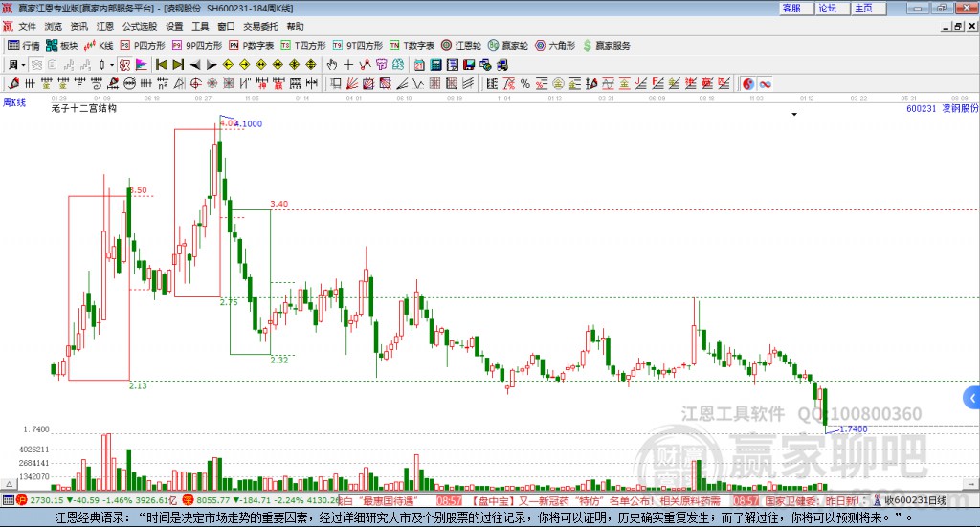Click the crosshair cursor tool
Image resolution: width=980 pixels, height=527 pixels.
pyautogui.click(x=348, y=65)
